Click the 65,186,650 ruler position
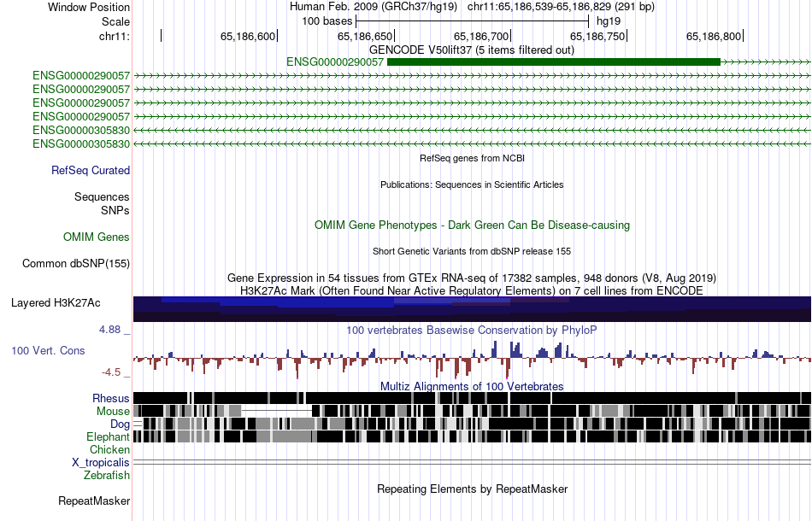 (x=365, y=36)
